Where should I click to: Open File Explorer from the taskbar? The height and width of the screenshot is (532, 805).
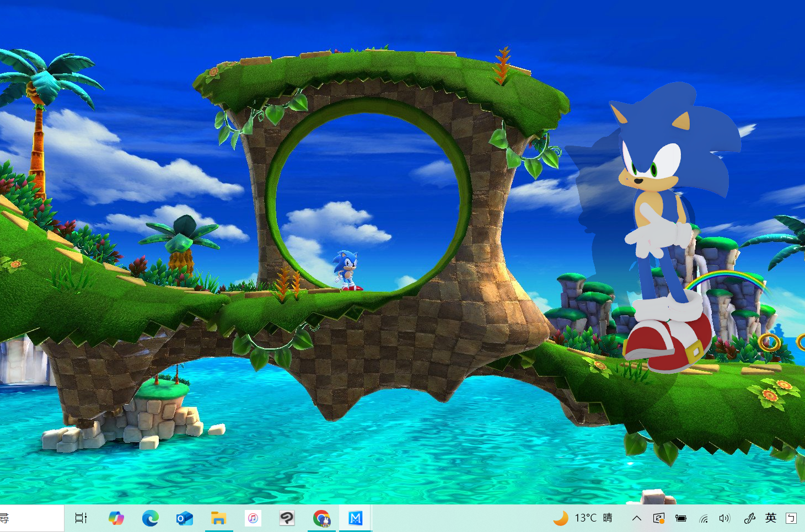[x=219, y=518]
